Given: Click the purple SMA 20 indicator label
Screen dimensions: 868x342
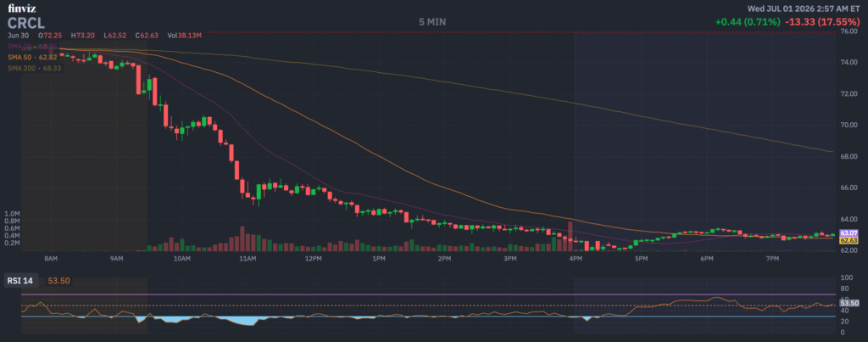Looking at the screenshot, I should point(33,46).
